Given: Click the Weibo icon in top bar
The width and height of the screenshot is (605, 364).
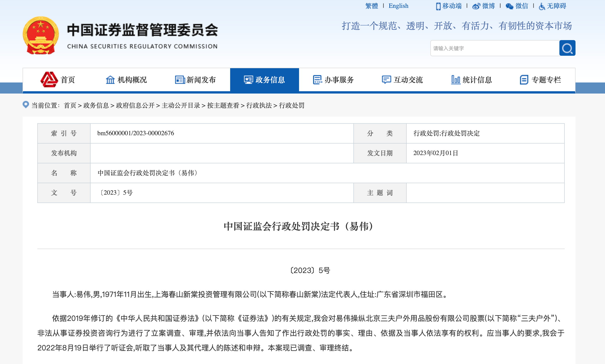Looking at the screenshot, I should tap(476, 6).
